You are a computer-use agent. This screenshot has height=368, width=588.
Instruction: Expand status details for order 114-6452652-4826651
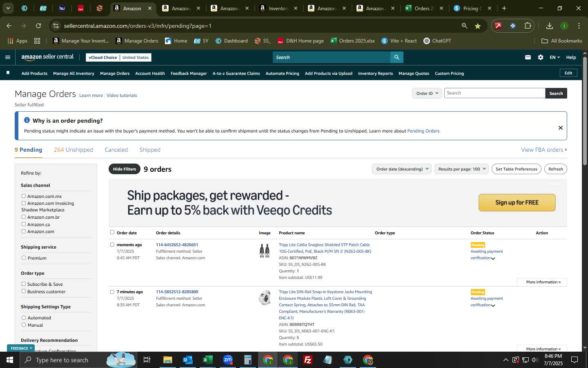point(493,258)
